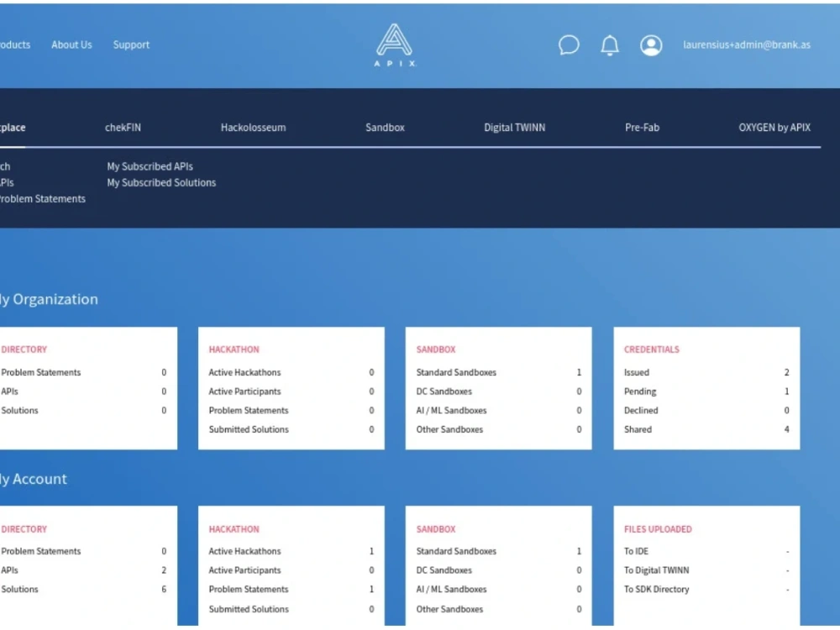Switch to the Digital TWINN tab
This screenshot has height=630, width=840.
[514, 128]
